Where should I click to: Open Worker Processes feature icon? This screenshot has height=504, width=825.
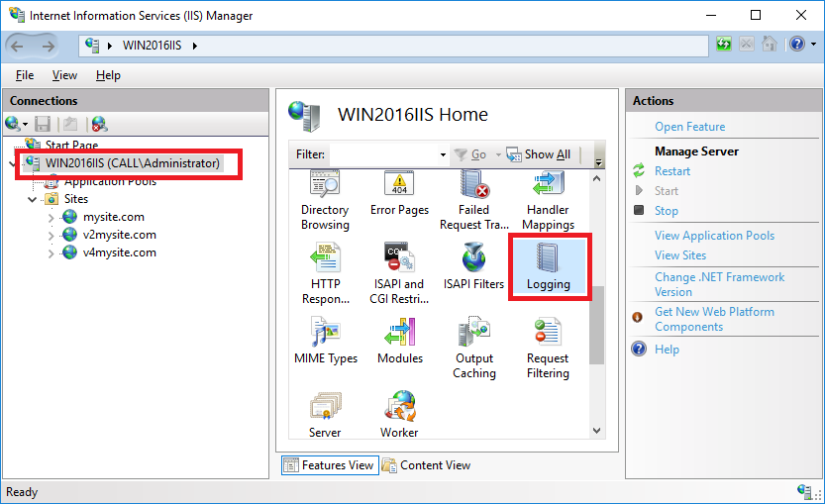pyautogui.click(x=399, y=415)
